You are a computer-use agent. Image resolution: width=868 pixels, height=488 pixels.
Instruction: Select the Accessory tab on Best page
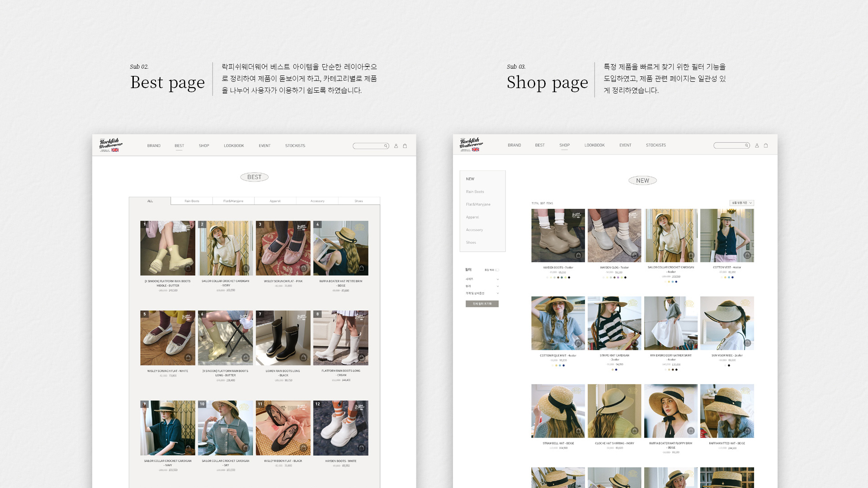coord(317,201)
